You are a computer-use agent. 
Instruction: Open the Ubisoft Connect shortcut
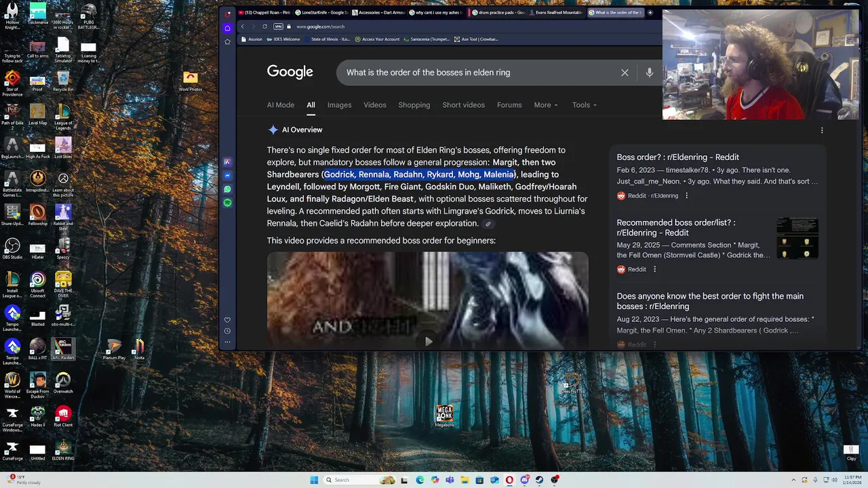(x=37, y=285)
